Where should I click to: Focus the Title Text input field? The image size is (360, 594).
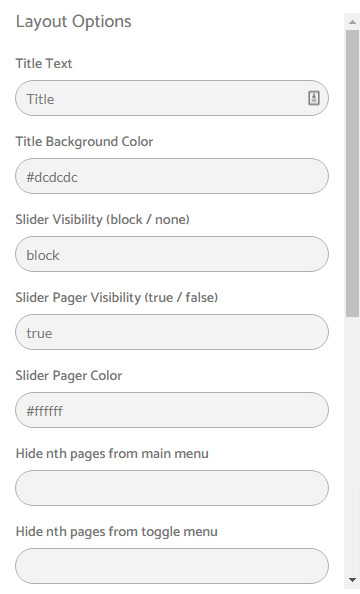172,98
